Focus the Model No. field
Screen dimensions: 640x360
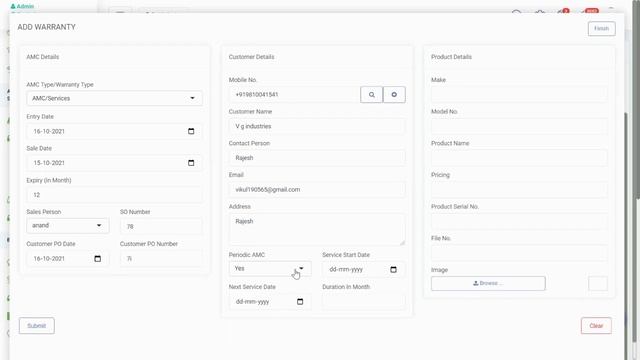coord(519,127)
